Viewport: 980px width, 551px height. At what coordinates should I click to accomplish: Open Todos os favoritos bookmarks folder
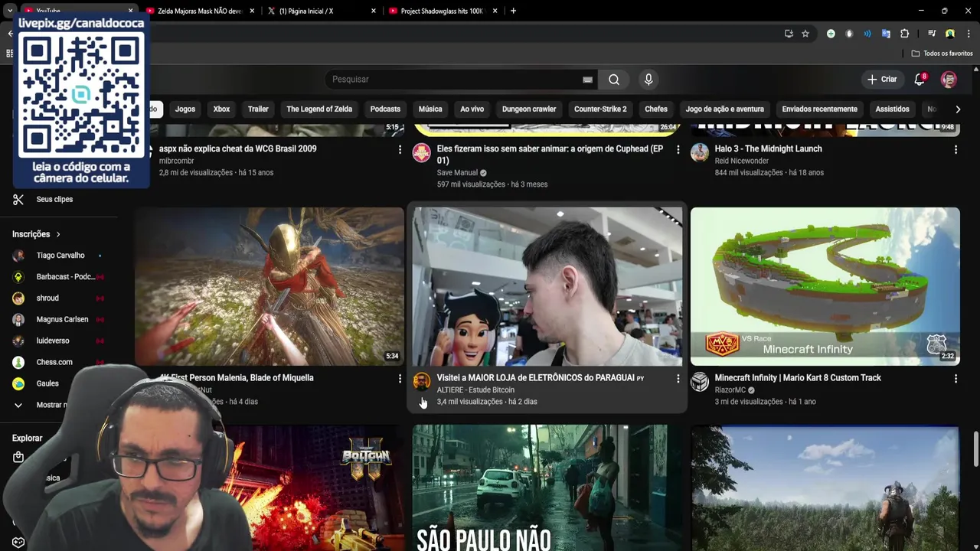[942, 54]
